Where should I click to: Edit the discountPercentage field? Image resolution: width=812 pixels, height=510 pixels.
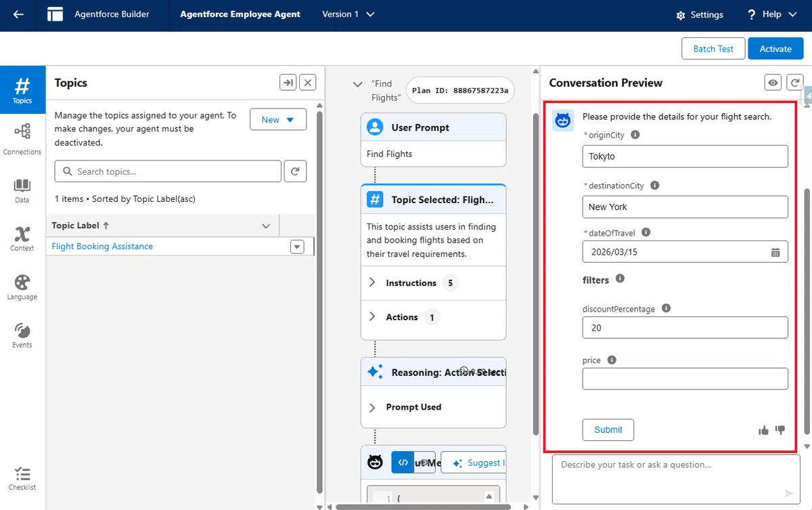tap(685, 327)
